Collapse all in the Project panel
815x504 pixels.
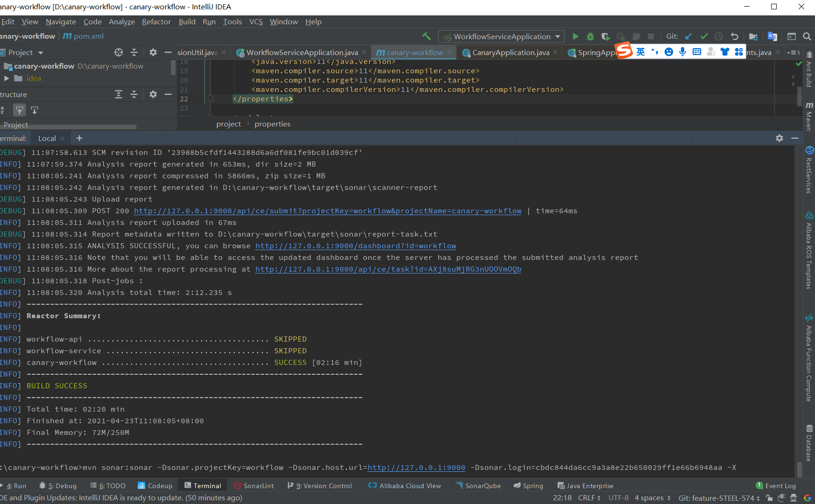134,52
